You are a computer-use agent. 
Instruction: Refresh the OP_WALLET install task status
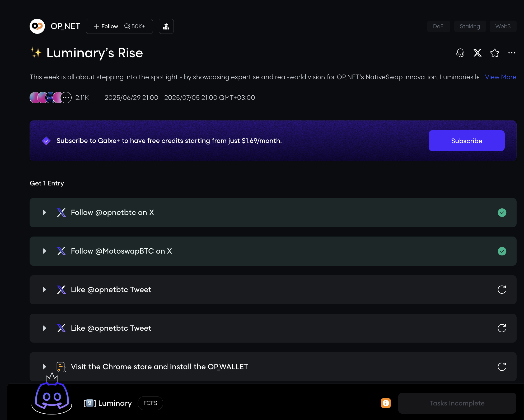[x=502, y=367]
